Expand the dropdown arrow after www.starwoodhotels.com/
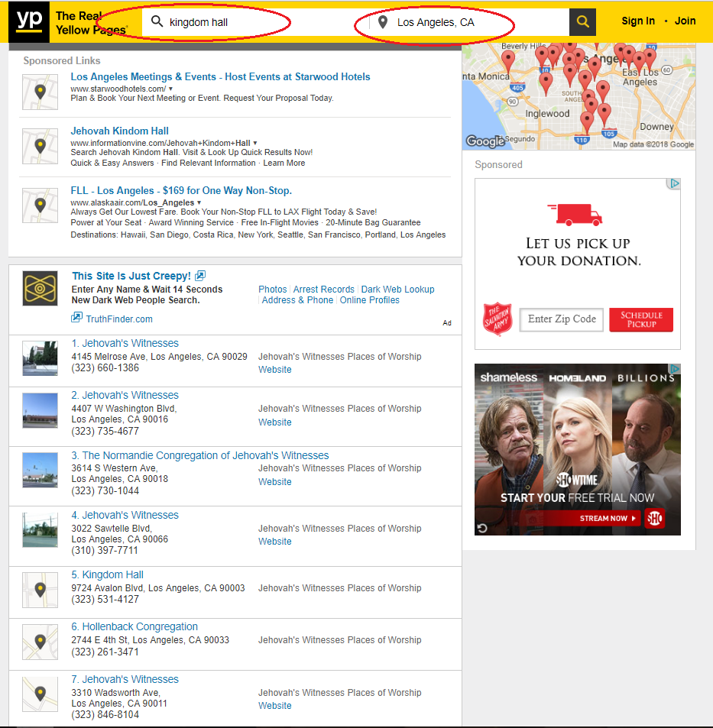This screenshot has width=713, height=728. [171, 89]
